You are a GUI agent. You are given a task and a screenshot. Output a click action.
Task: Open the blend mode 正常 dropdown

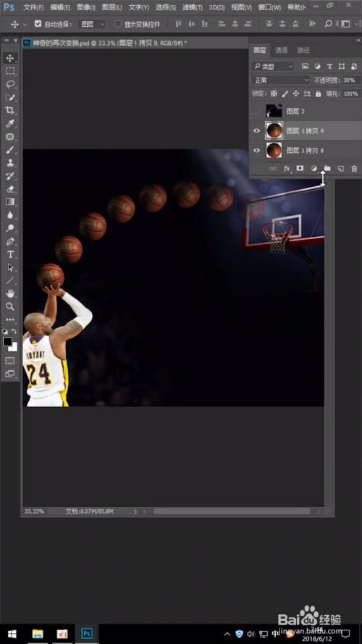tap(281, 80)
